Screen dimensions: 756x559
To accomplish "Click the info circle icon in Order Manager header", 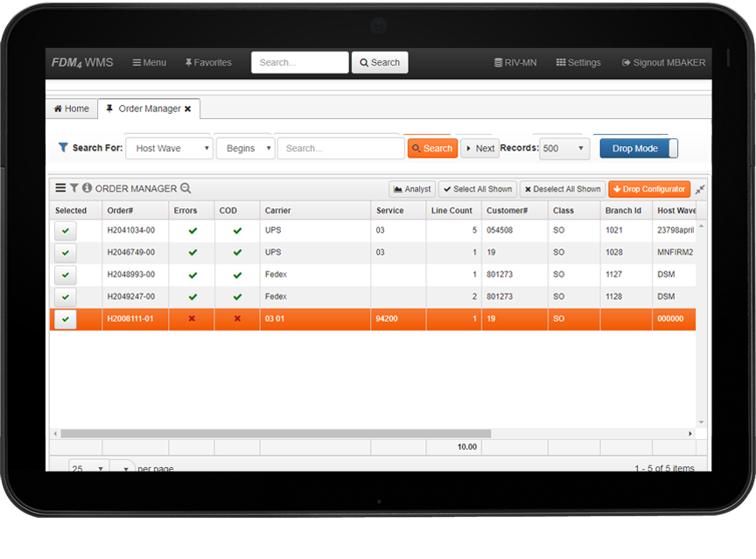I will click(87, 188).
